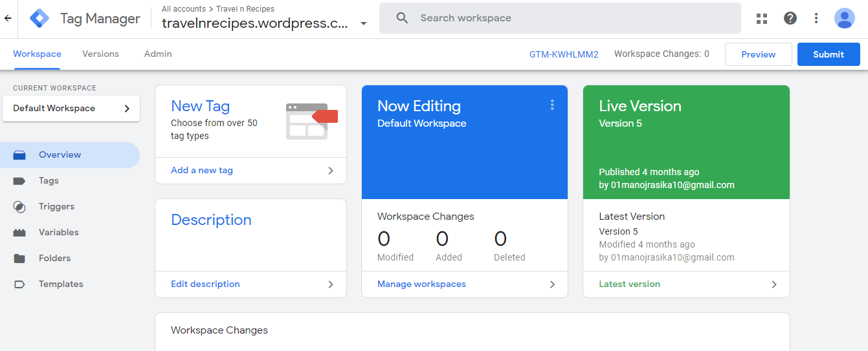This screenshot has height=351, width=868.
Task: Click the Tag Manager logo icon
Action: 39,18
